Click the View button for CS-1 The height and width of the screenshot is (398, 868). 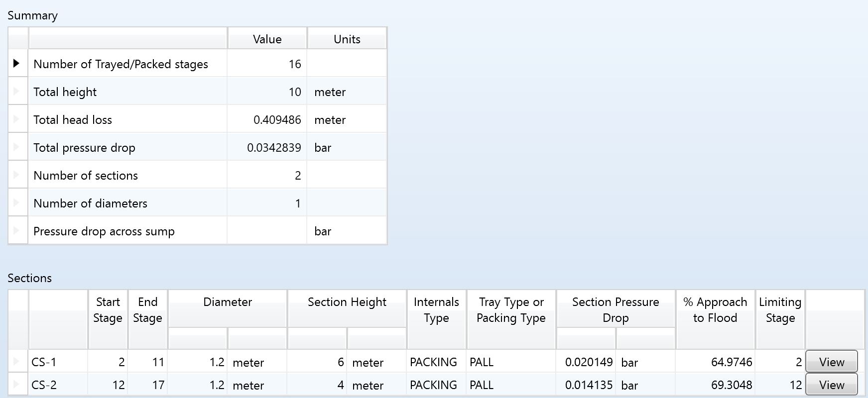tap(831, 362)
